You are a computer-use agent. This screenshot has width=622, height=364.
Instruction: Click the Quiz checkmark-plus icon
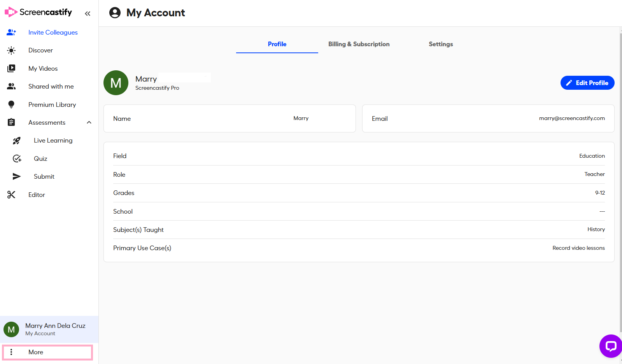(x=17, y=158)
